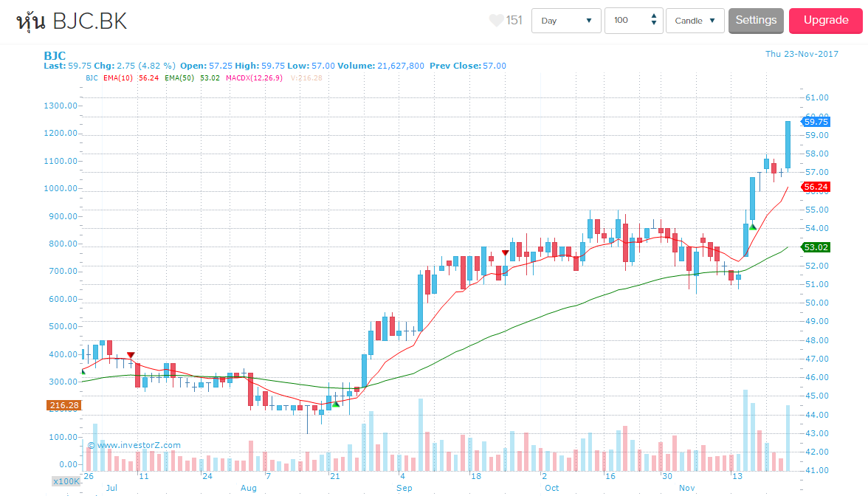
Task: Click the green buy signal triangle in August
Action: [x=336, y=403]
